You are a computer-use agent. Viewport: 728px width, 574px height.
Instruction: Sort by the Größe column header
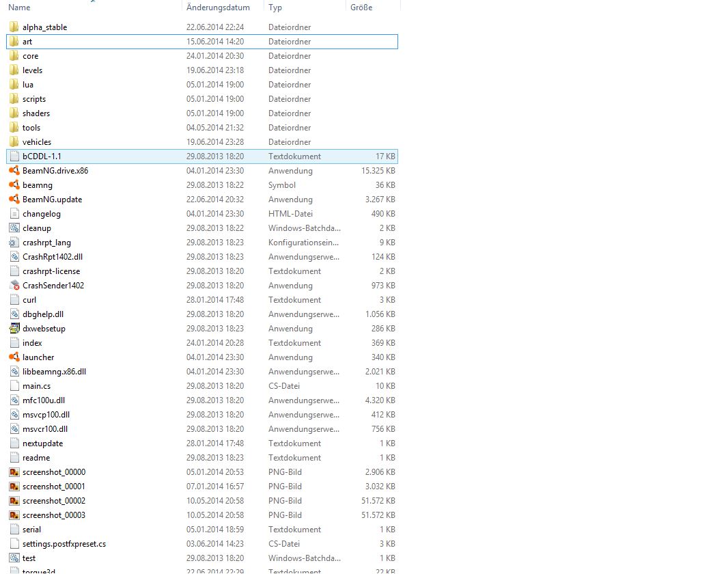click(361, 8)
